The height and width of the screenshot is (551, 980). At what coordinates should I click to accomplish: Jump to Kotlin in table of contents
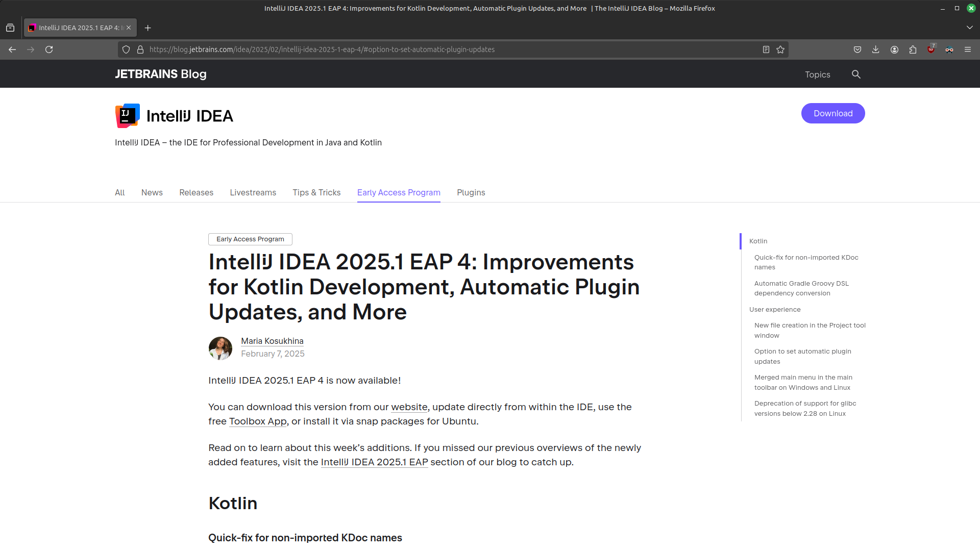click(758, 241)
